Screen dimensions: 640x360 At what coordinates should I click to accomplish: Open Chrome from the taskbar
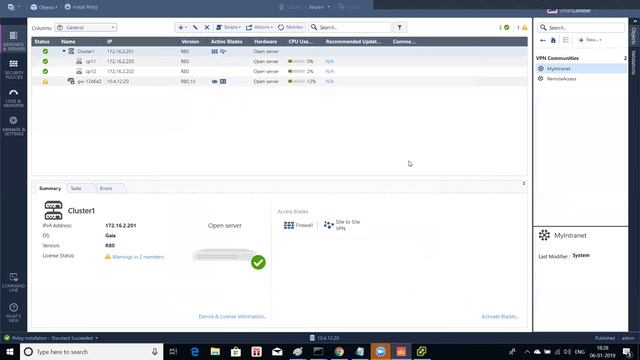(339, 351)
